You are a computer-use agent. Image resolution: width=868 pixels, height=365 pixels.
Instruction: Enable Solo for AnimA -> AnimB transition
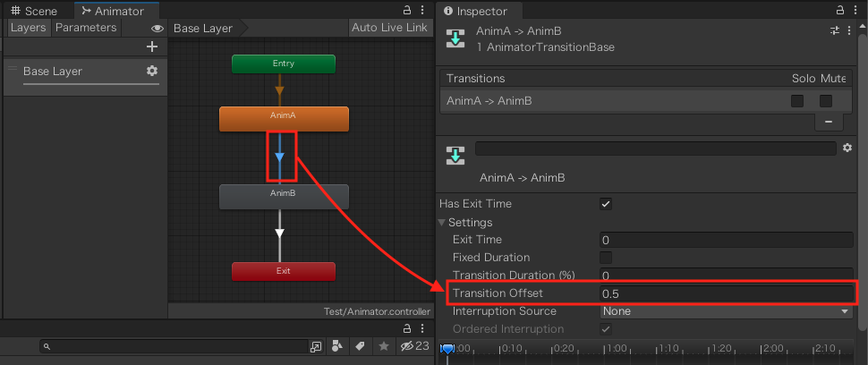(797, 101)
